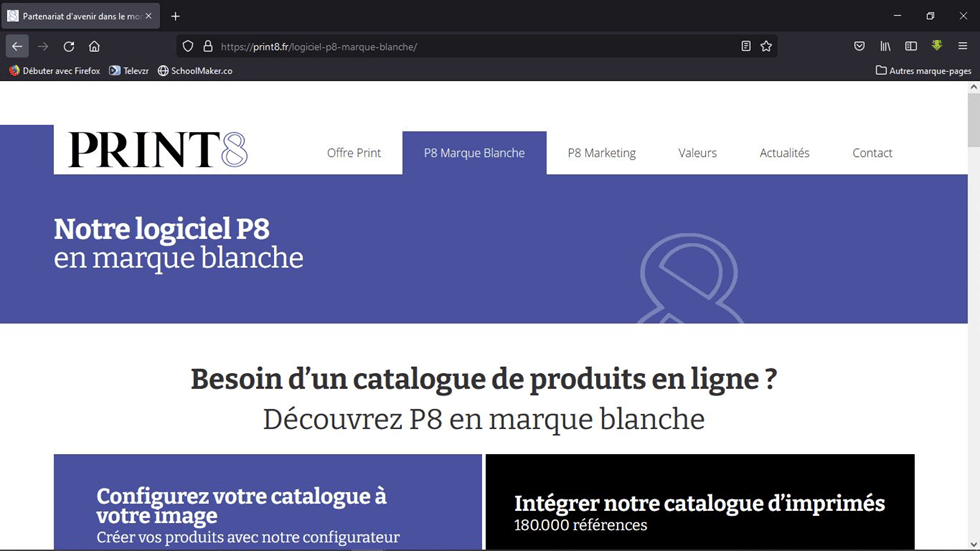Toggle reader view icon in address bar

click(x=746, y=46)
